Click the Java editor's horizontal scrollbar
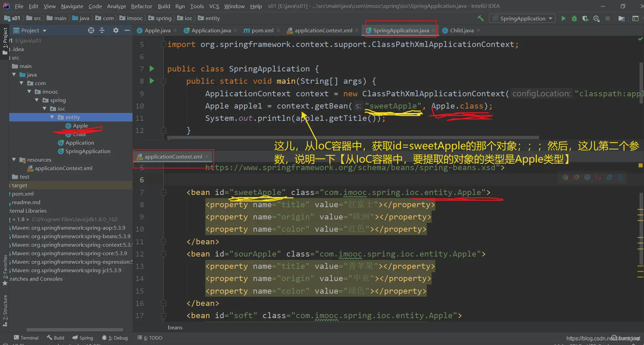 [x=353, y=137]
